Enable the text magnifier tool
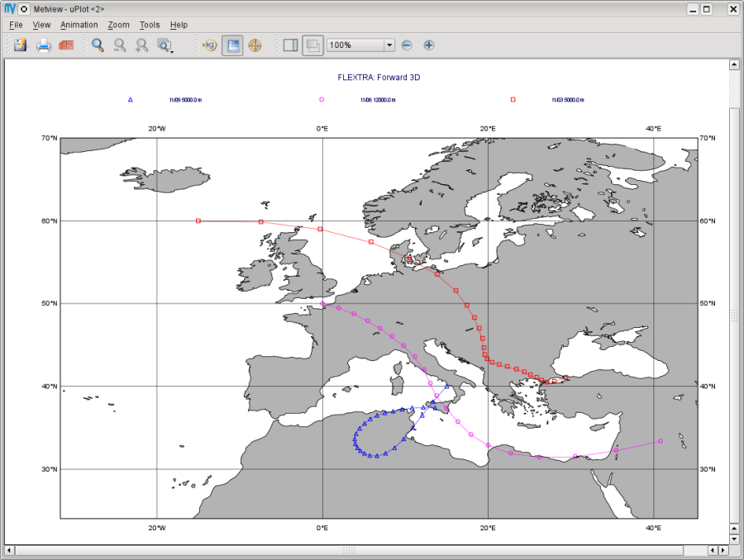Image resolution: width=744 pixels, height=560 pixels. [209, 45]
